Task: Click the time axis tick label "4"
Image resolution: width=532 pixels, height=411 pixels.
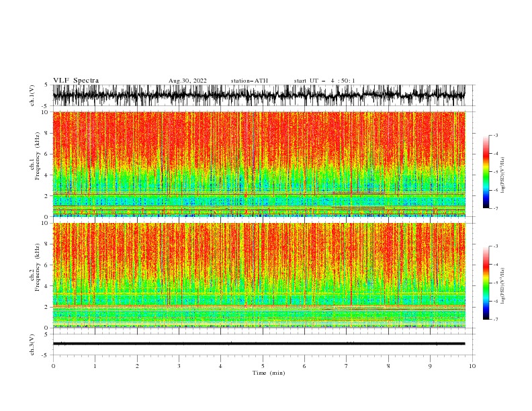Action: click(x=220, y=366)
